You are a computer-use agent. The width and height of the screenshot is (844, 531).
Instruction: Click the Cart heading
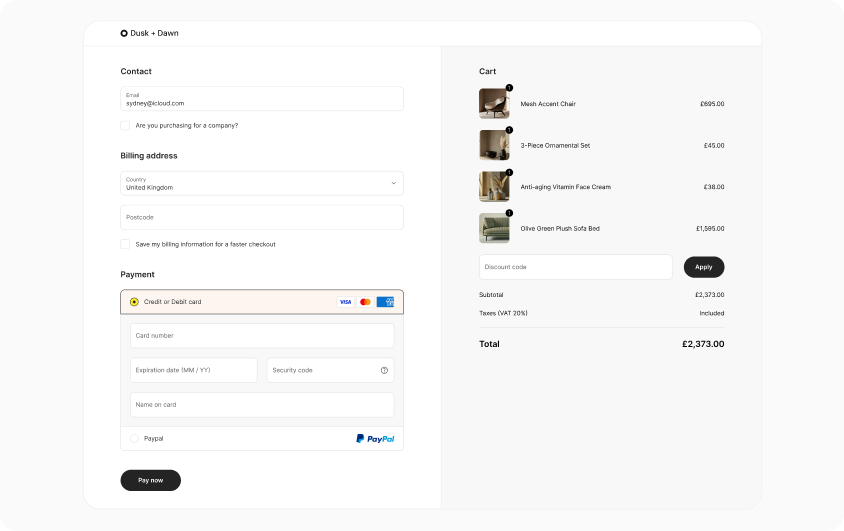(x=488, y=72)
